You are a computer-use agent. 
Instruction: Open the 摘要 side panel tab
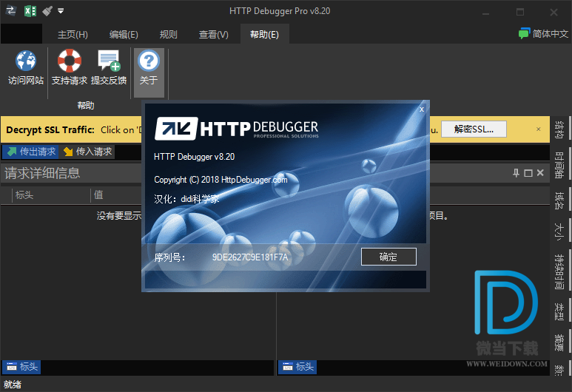pos(559,342)
